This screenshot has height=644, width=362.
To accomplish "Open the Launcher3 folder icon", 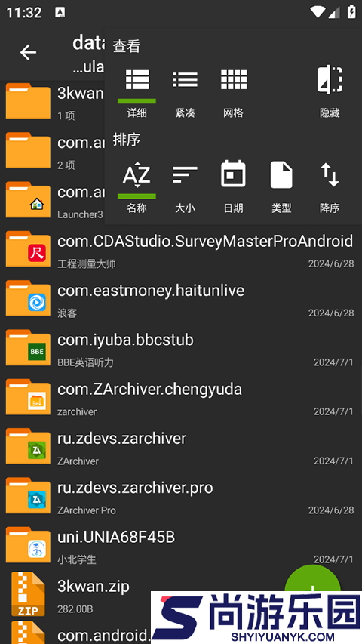I will [x=28, y=199].
